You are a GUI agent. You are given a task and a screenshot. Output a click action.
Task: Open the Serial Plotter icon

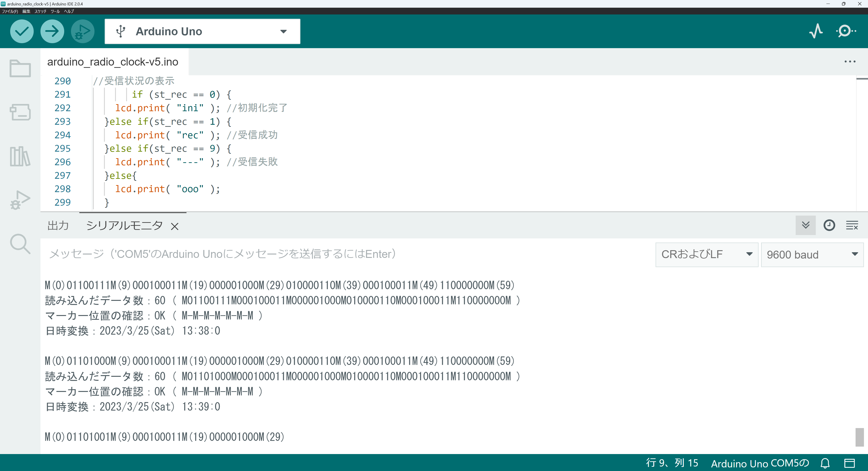pos(815,31)
